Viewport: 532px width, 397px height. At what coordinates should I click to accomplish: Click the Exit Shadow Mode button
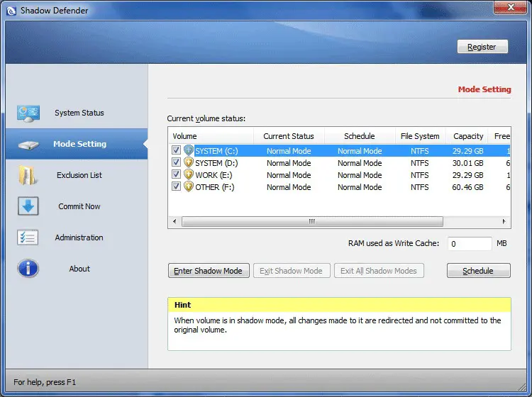point(292,271)
